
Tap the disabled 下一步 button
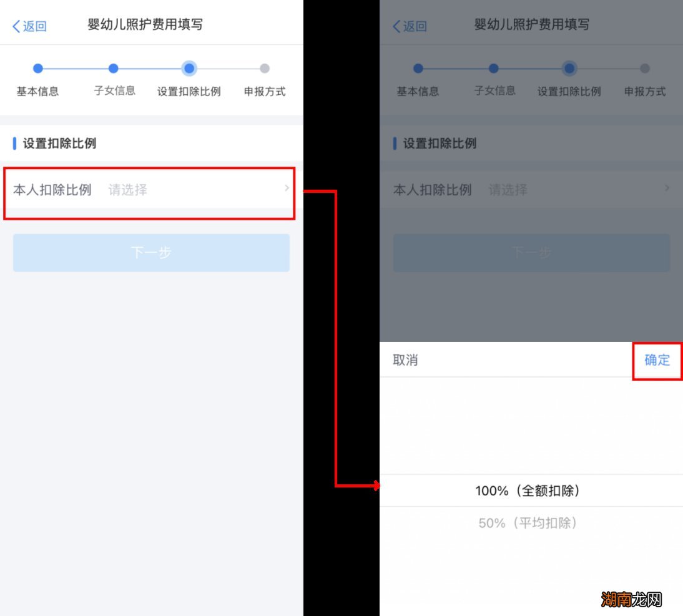150,253
